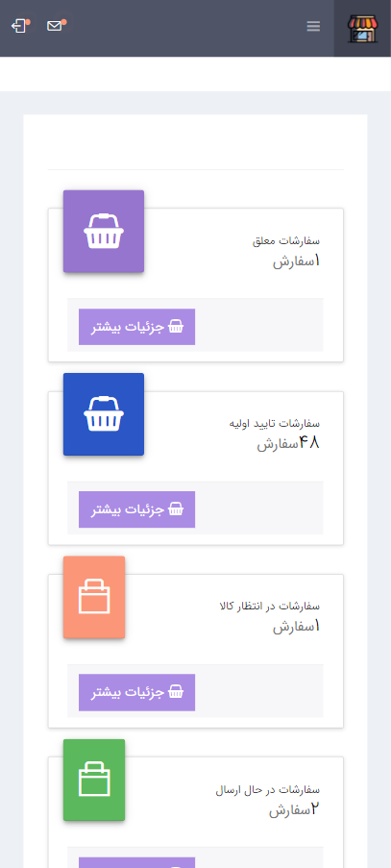
Task: Click the ۴۸ سفارش order count
Action: (x=289, y=443)
